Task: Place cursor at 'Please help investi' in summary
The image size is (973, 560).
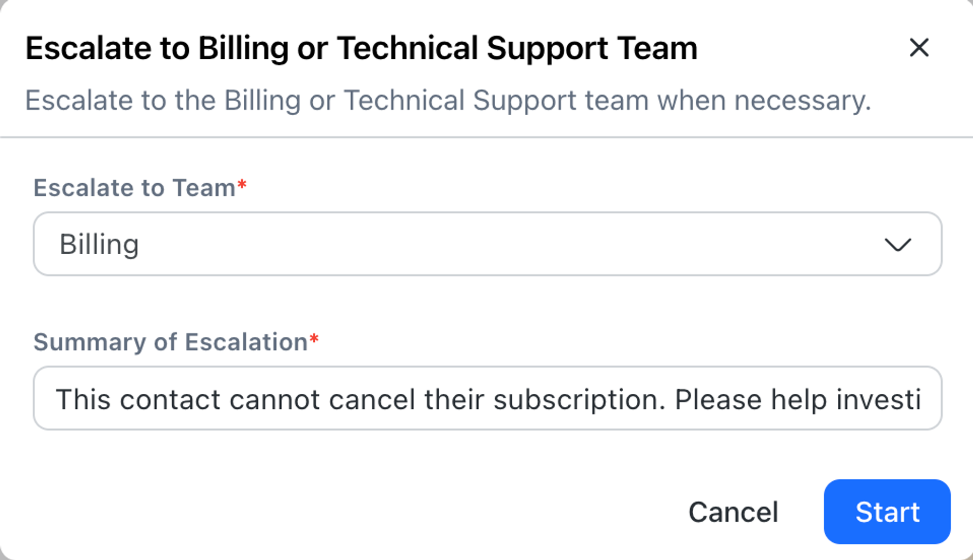Action: pos(798,400)
